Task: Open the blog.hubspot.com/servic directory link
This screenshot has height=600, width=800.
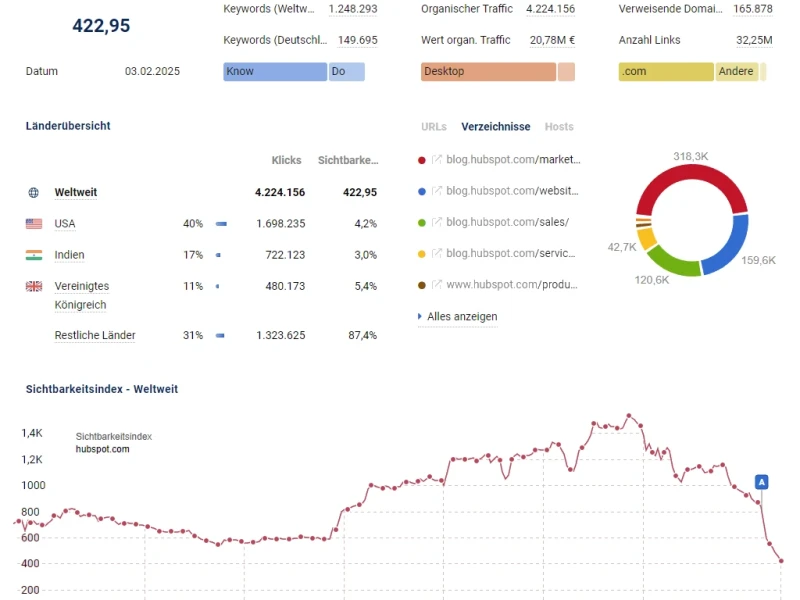Action: pos(511,253)
